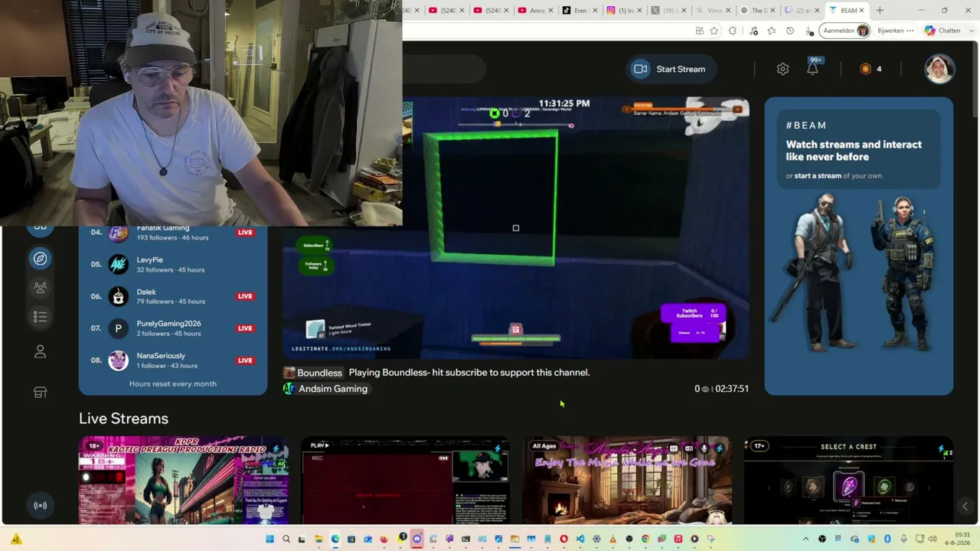Screen dimensions: 980x551
Task: Open the Discover compass icon in sidebar
Action: pyautogui.click(x=41, y=259)
